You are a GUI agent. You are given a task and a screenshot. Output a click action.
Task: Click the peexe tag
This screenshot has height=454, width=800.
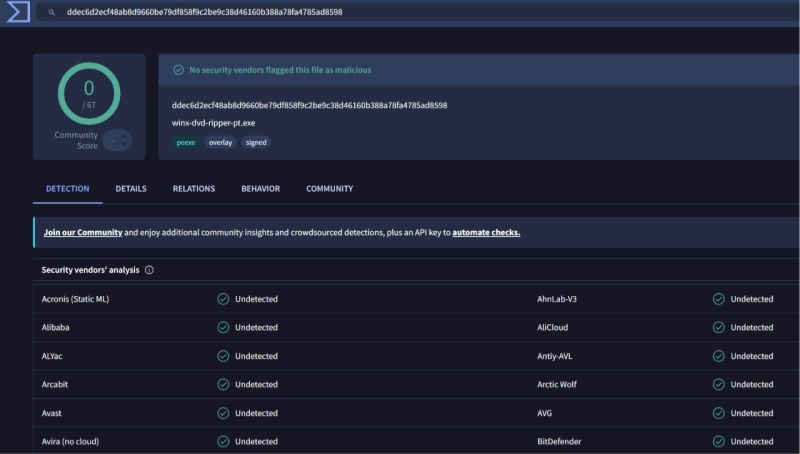[186, 142]
